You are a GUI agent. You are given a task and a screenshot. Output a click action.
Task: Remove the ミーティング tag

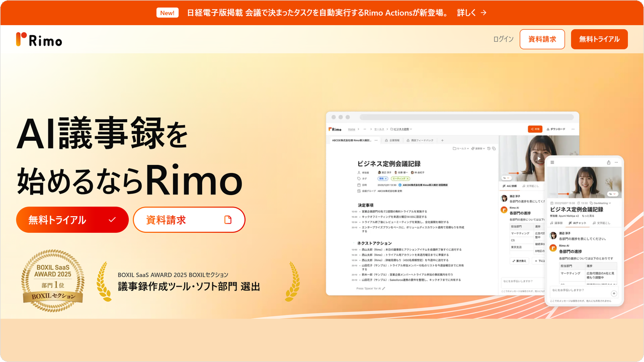[x=408, y=178]
